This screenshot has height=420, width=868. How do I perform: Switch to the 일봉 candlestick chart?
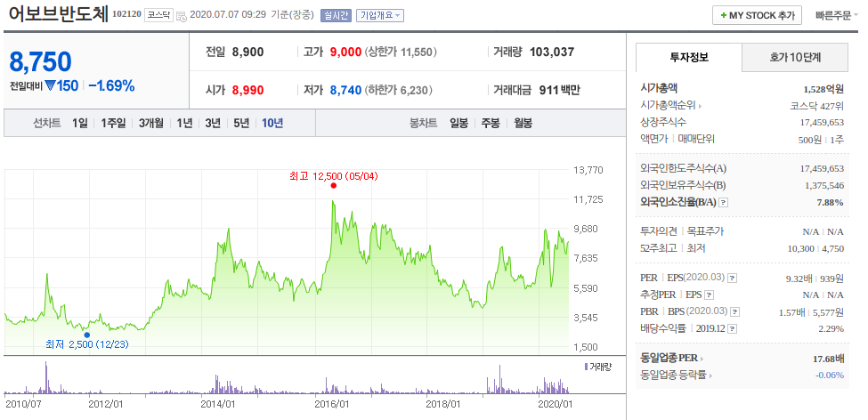pyautogui.click(x=458, y=123)
